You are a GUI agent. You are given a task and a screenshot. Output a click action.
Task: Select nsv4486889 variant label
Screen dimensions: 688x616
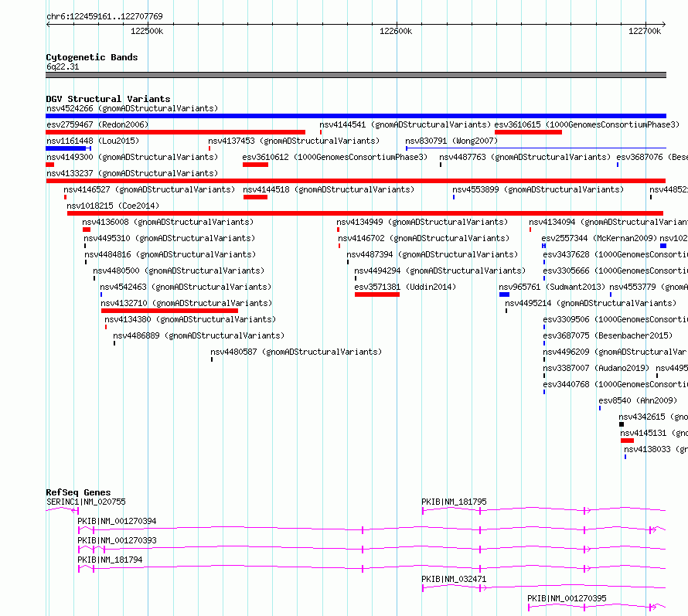[199, 335]
